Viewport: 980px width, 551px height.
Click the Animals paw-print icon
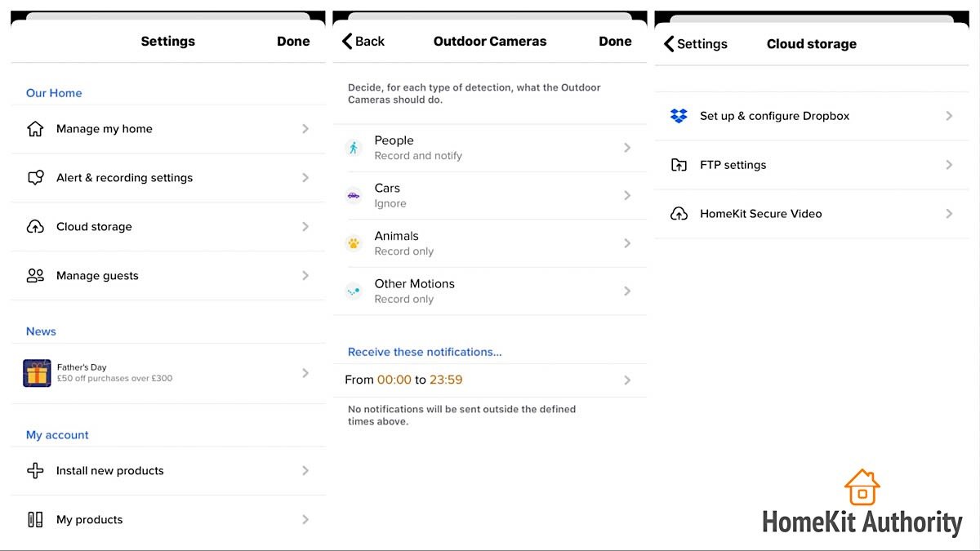[x=353, y=242]
